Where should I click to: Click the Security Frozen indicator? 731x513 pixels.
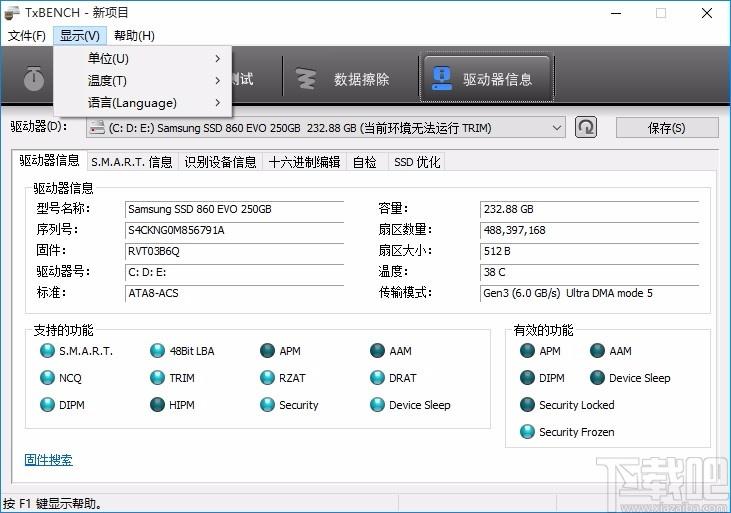pyautogui.click(x=527, y=432)
